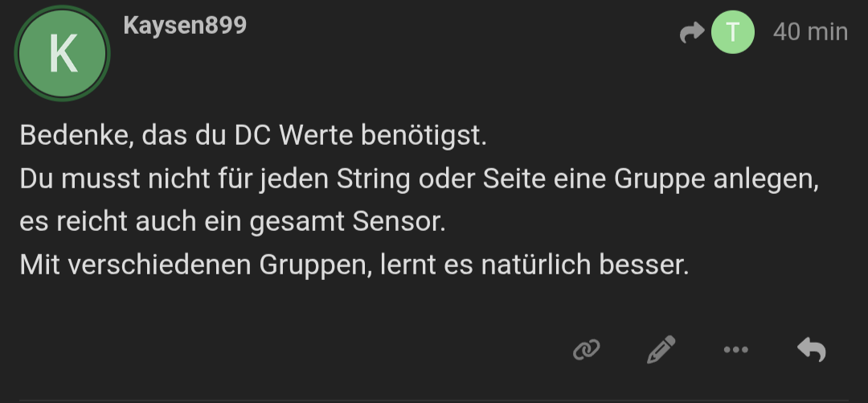
Task: Click the line "es reicht auch ein gesamt Sensor."
Action: [x=231, y=222]
